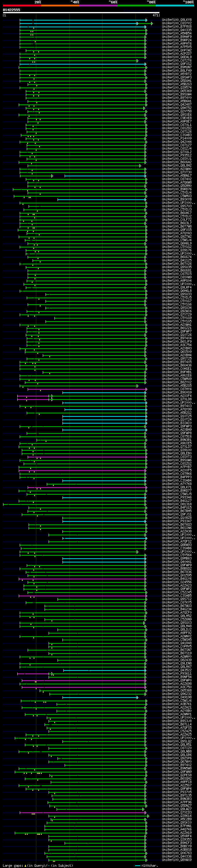Choose the UniRef100_Q67WV0 entry
The width and height of the screenshot is (197, 868).
pyautogui.click(x=177, y=761)
